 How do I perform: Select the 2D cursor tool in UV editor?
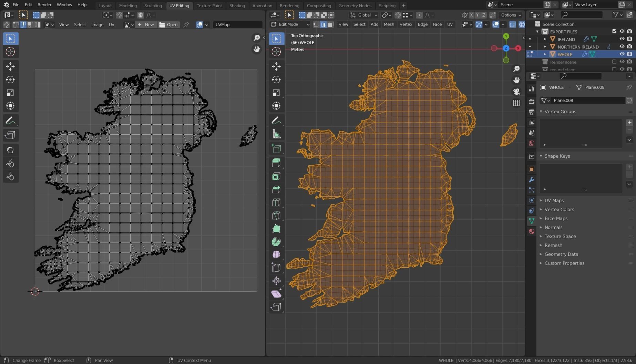pyautogui.click(x=10, y=52)
